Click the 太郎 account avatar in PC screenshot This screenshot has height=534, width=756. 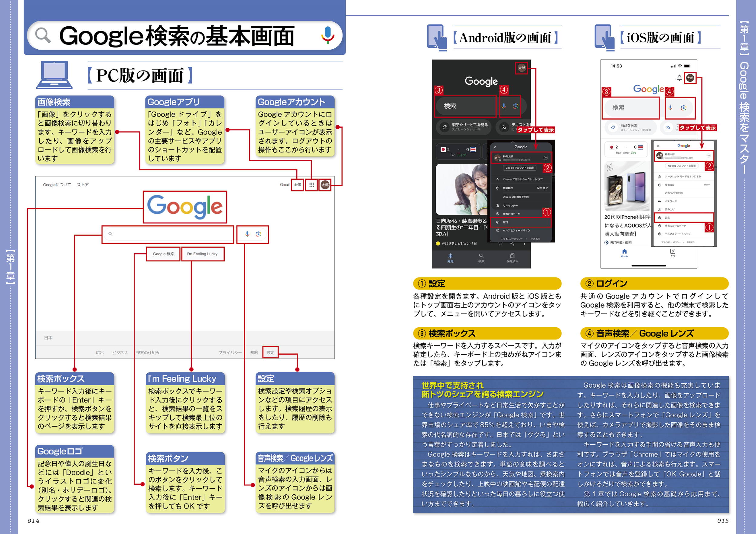pyautogui.click(x=325, y=185)
